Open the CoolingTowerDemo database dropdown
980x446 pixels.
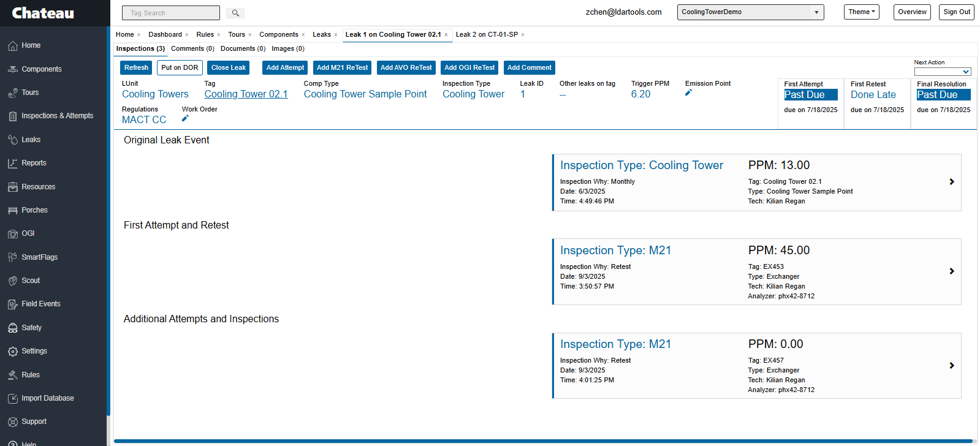(750, 12)
